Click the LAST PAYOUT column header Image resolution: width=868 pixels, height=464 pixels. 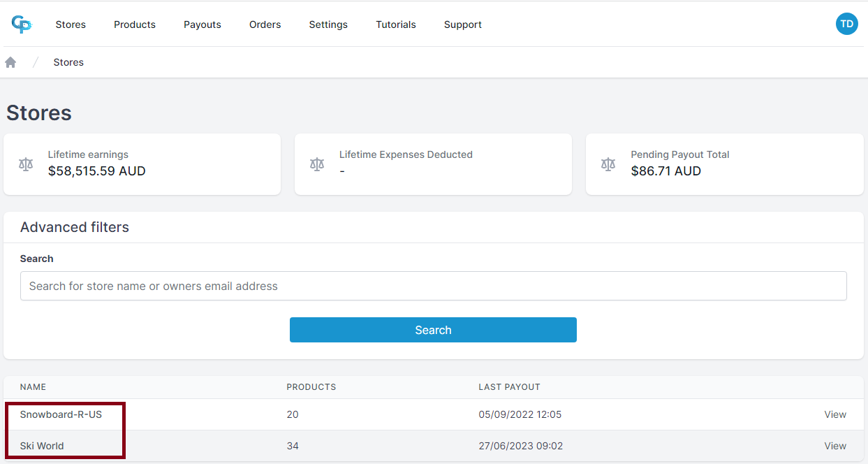pos(509,387)
